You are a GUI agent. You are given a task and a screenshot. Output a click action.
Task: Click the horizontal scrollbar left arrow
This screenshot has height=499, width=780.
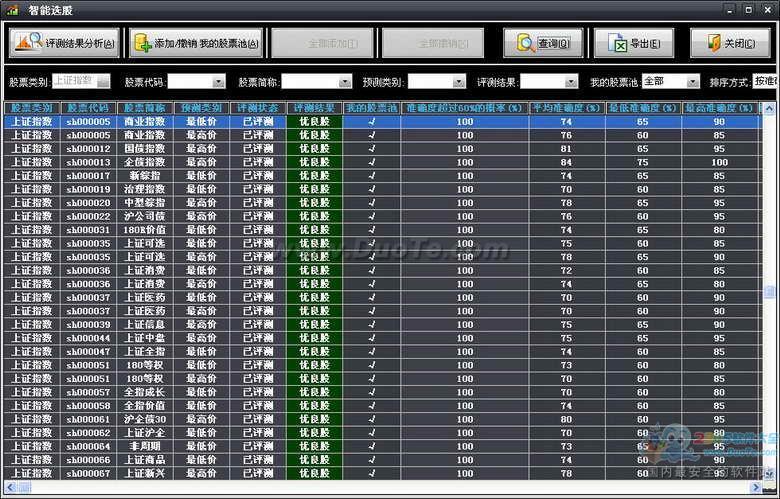coord(10,487)
